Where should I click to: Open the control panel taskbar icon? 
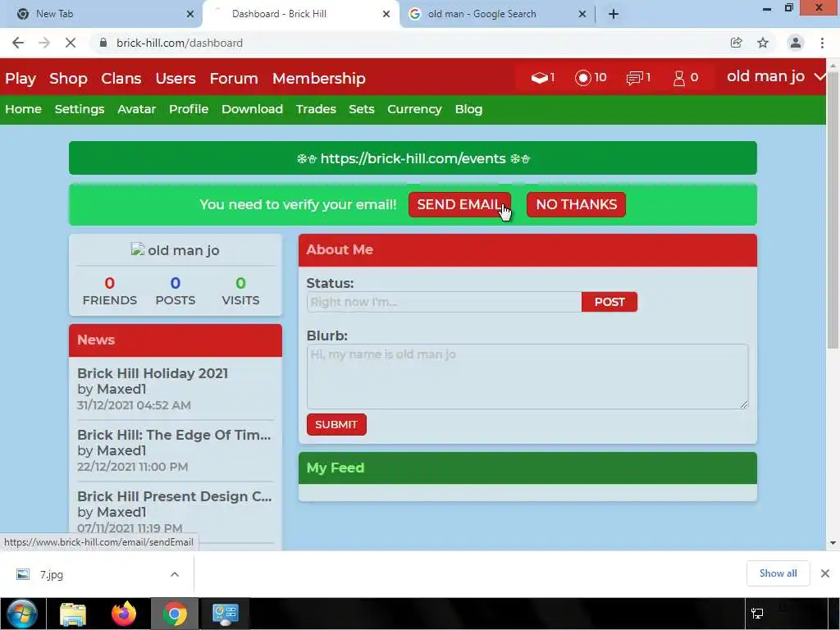pyautogui.click(x=225, y=614)
